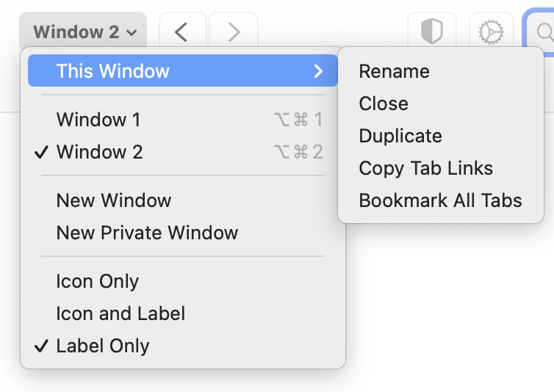
Task: Open the privacy shield icon
Action: pyautogui.click(x=431, y=32)
